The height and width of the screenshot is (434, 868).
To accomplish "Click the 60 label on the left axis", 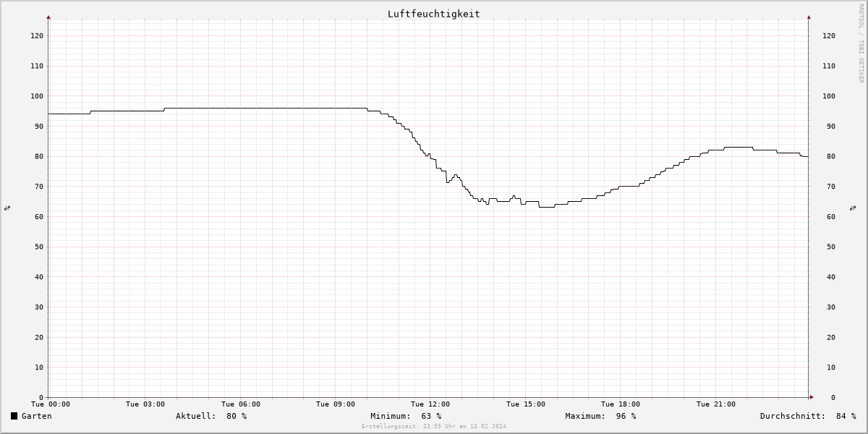I will pos(39,217).
